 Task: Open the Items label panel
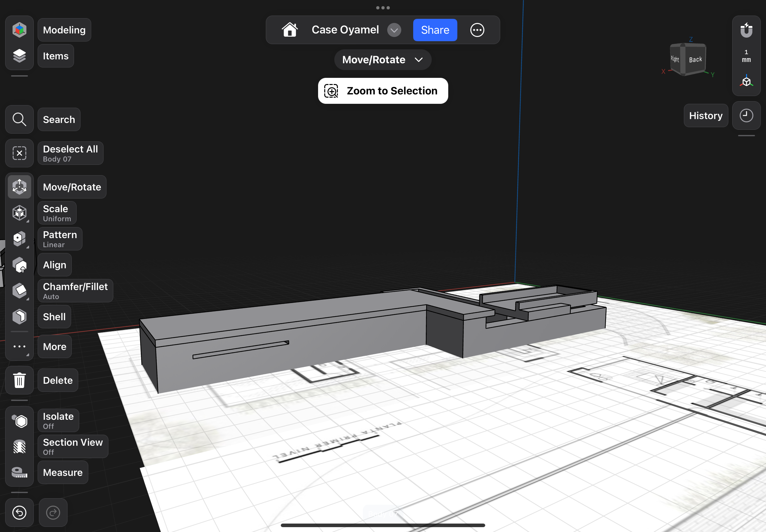56,56
